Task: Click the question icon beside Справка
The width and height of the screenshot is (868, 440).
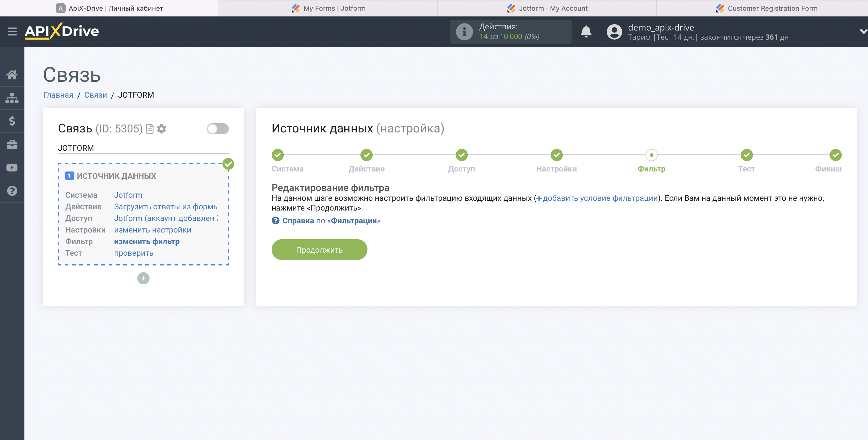Action: [x=276, y=221]
